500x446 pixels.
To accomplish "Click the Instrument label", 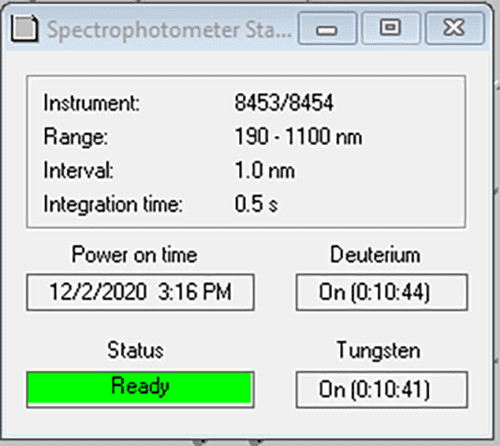I will tap(92, 103).
